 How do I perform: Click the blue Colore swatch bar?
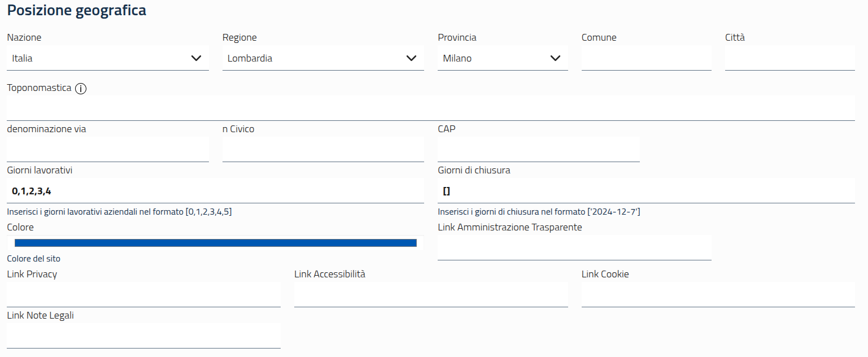[215, 243]
